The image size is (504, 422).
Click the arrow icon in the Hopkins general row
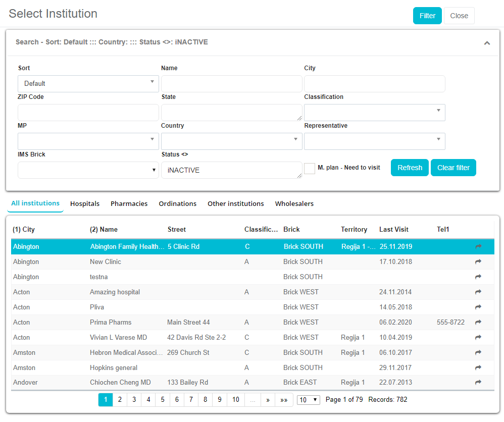tap(478, 367)
